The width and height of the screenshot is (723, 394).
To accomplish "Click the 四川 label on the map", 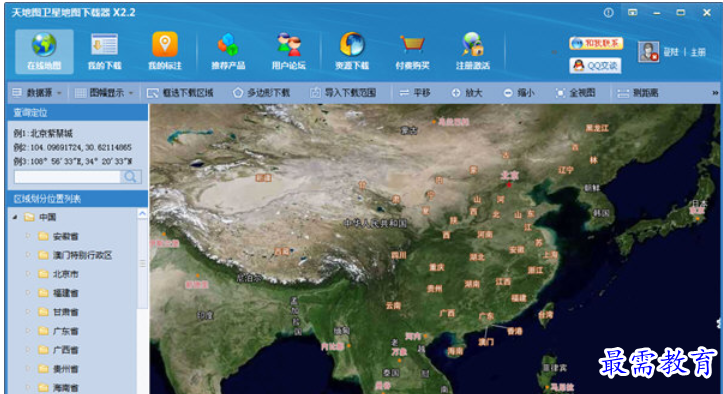I will pyautogui.click(x=399, y=255).
